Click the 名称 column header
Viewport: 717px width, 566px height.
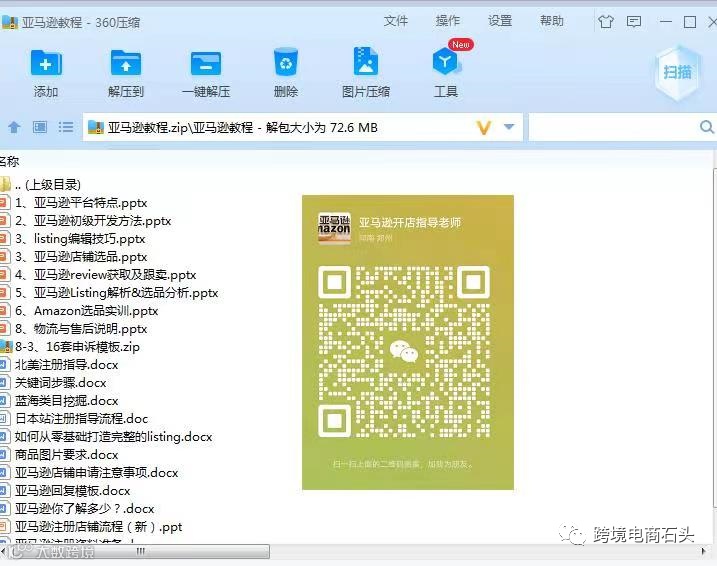tap(9, 161)
